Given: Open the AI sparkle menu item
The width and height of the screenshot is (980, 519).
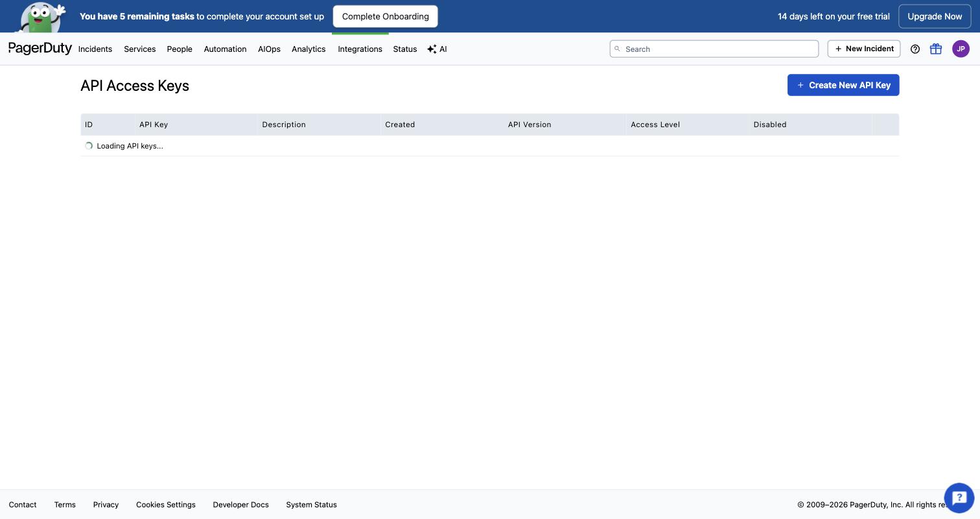Looking at the screenshot, I should (x=437, y=49).
